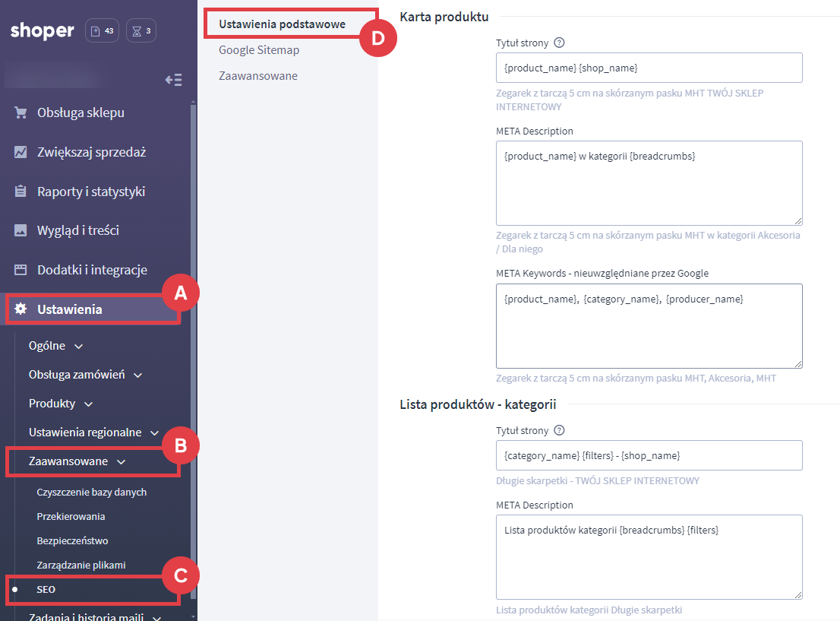This screenshot has height=621, width=840.
Task: Switch to Google Sitemap tab
Action: [x=259, y=50]
